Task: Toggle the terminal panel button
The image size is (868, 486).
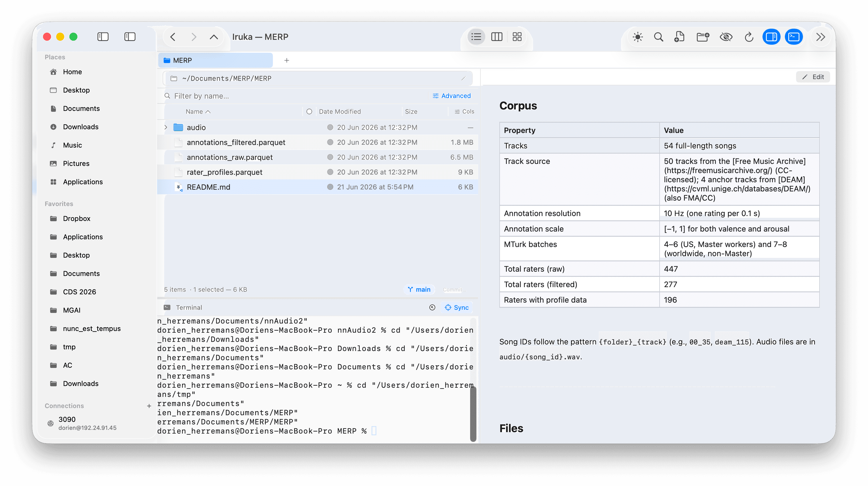Action: 794,37
